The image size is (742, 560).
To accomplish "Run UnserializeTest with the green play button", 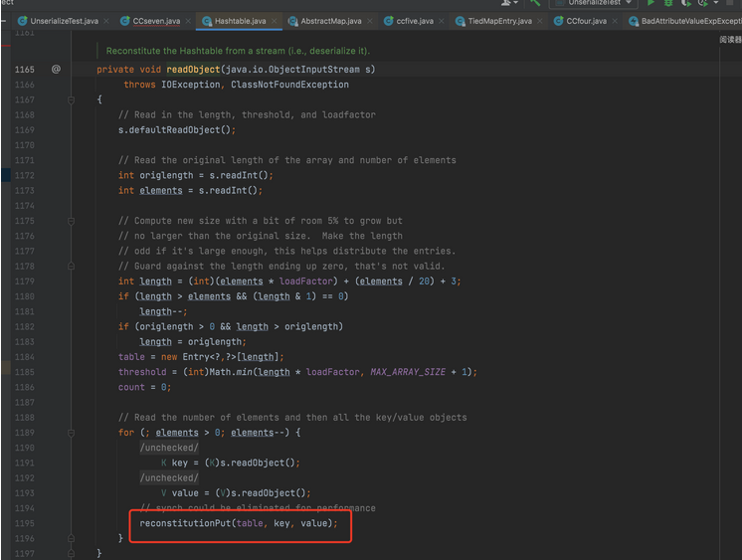I will point(651,2).
